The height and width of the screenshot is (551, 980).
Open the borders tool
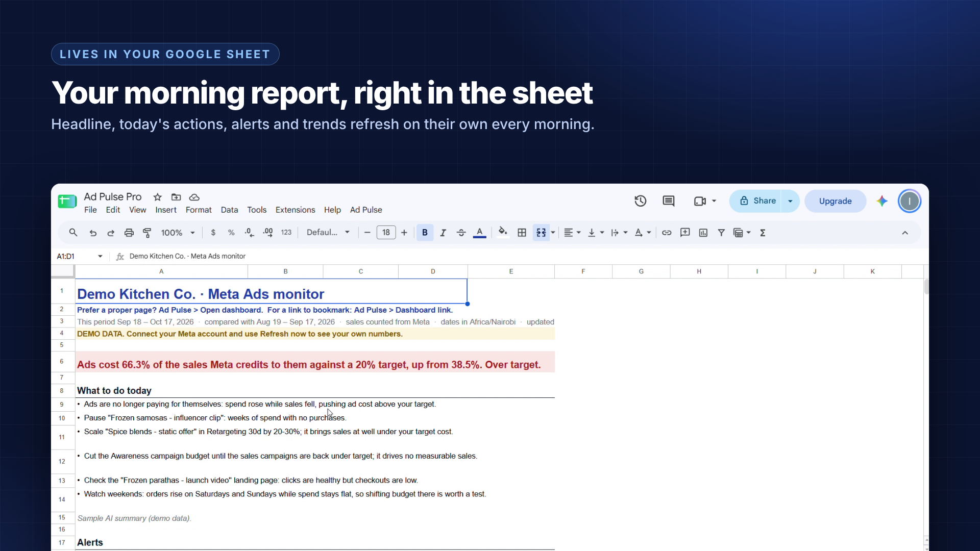(522, 233)
